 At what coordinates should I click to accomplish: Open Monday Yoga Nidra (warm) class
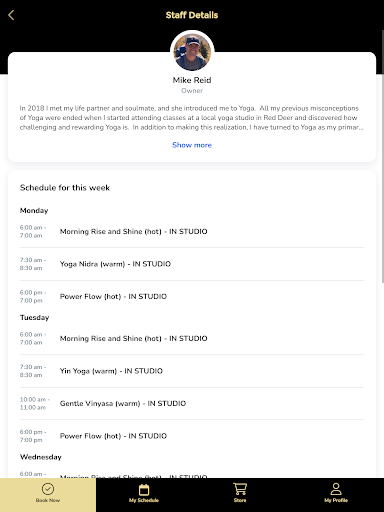192,264
